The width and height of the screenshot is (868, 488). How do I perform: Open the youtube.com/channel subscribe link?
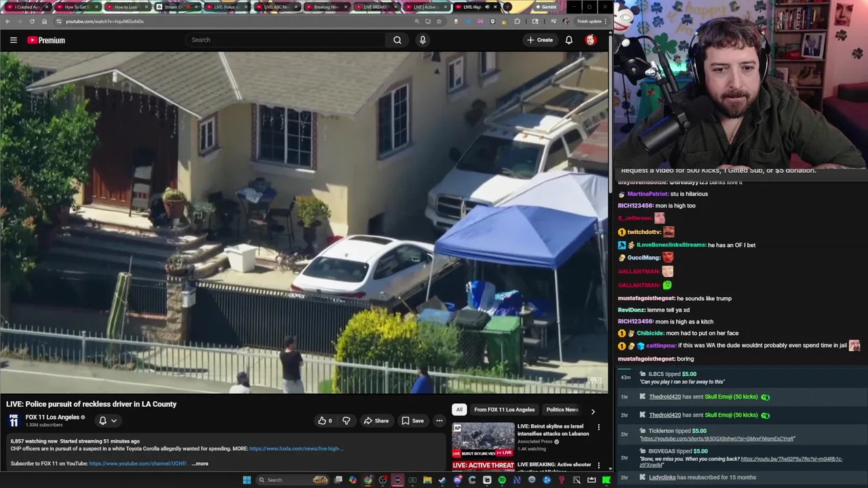[138, 464]
